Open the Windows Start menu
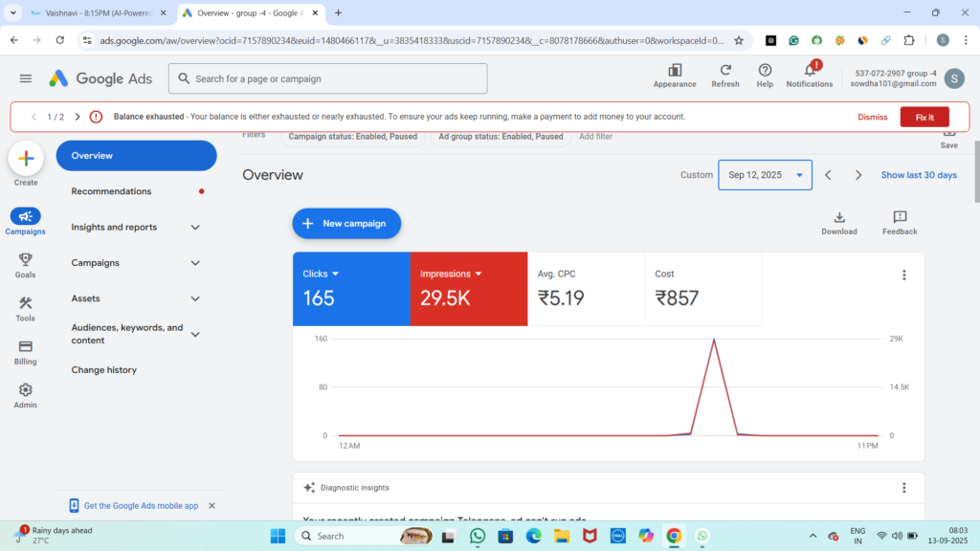 (x=278, y=536)
